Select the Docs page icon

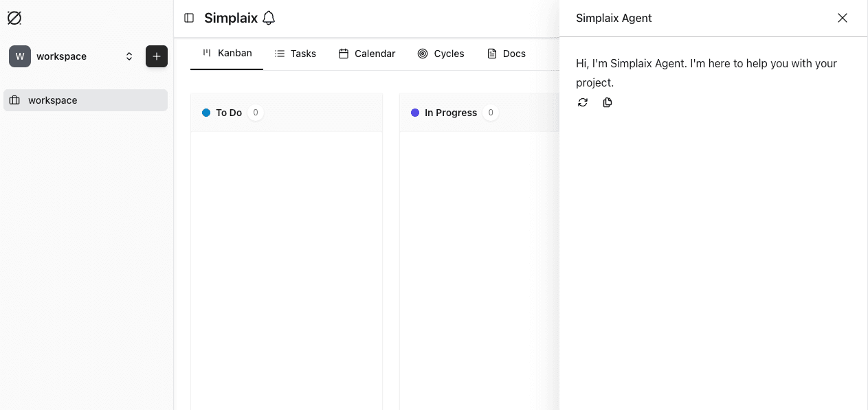491,53
